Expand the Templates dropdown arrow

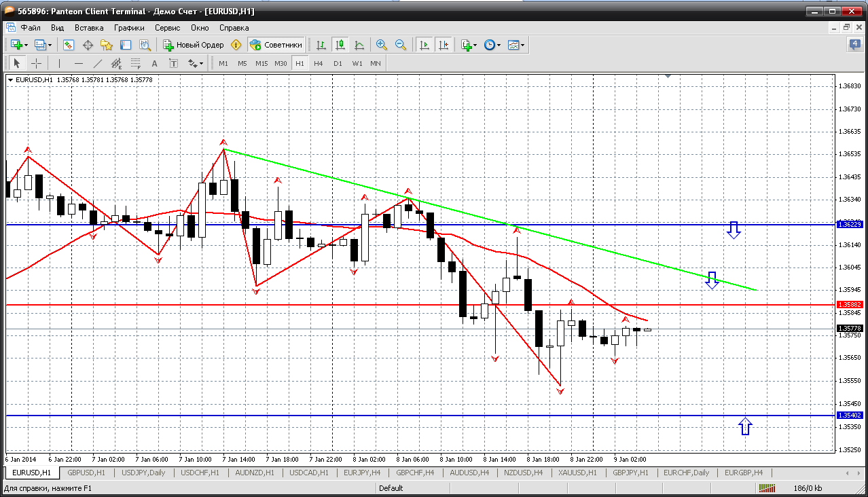click(523, 45)
